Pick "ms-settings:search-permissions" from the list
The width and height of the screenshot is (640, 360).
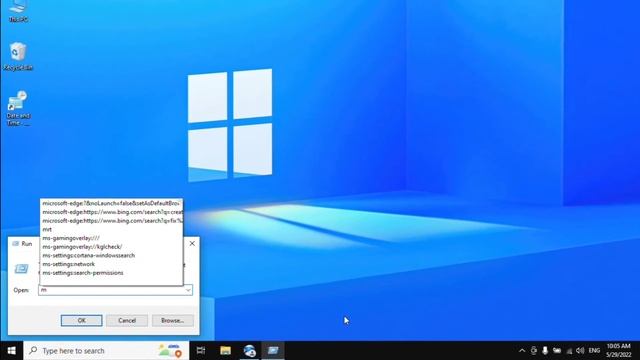pos(111,273)
